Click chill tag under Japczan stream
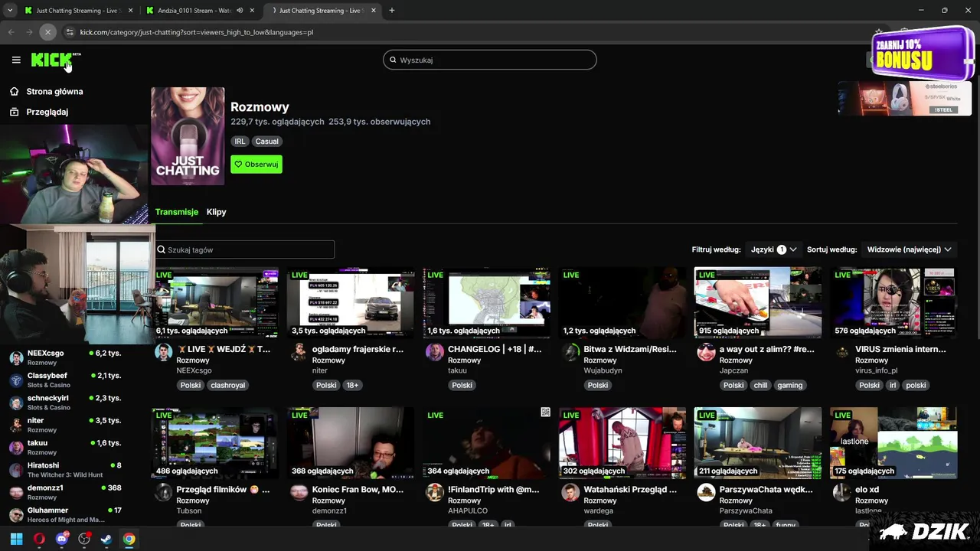 (760, 385)
